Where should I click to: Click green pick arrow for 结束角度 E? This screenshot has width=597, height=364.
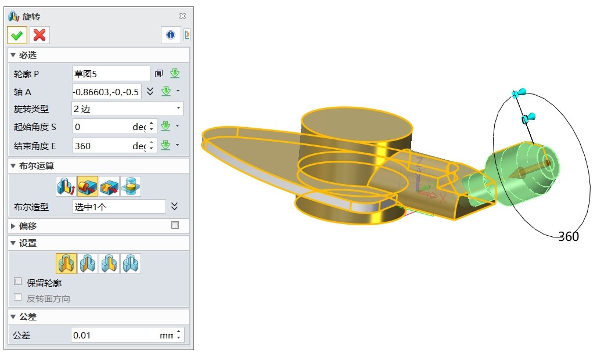(166, 145)
